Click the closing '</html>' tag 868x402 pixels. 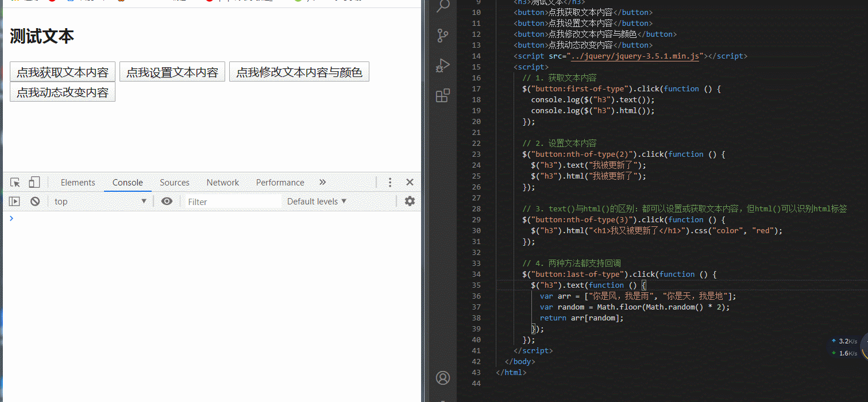pyautogui.click(x=511, y=373)
